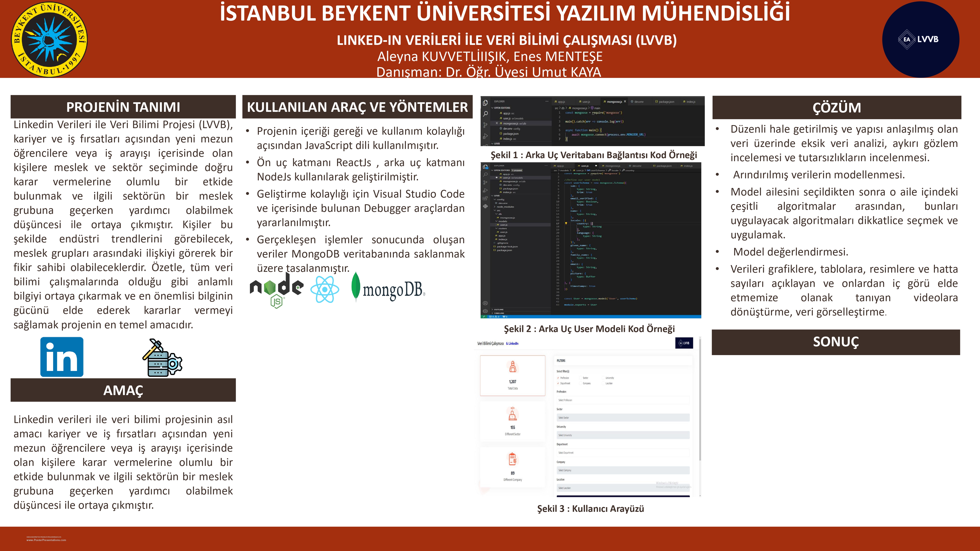980x551 pixels.
Task: Click LVVB logo in the Şekil 3 interface
Action: pos(684,343)
